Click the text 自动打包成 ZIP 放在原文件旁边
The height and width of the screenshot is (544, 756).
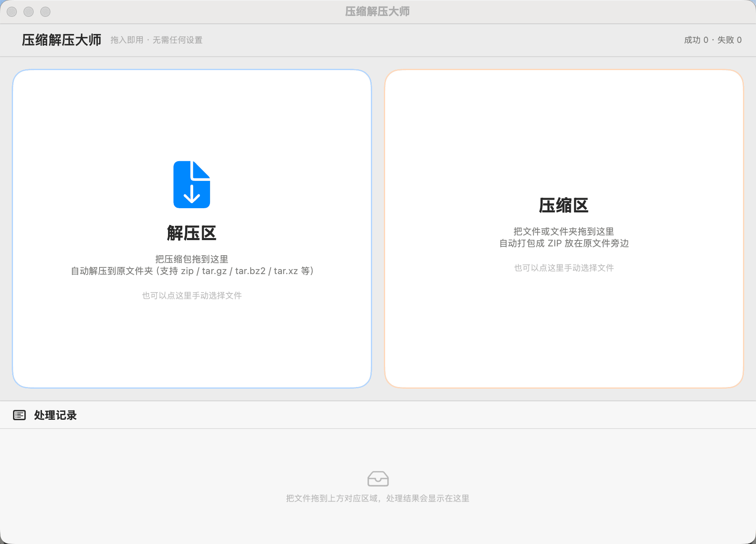[x=564, y=243]
